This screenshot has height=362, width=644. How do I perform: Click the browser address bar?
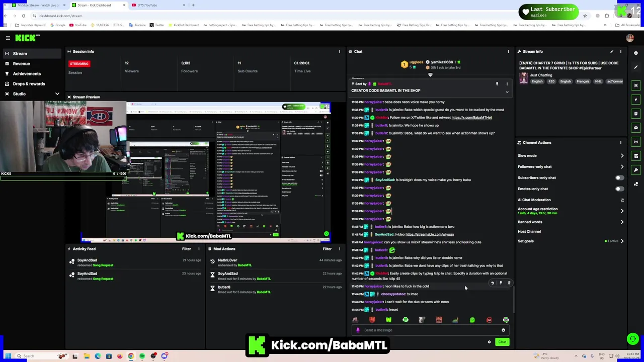pos(302,16)
